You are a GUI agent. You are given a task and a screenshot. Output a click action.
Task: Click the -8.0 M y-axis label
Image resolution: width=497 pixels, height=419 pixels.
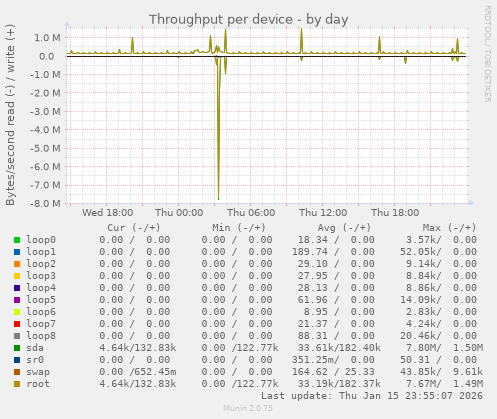[45, 203]
